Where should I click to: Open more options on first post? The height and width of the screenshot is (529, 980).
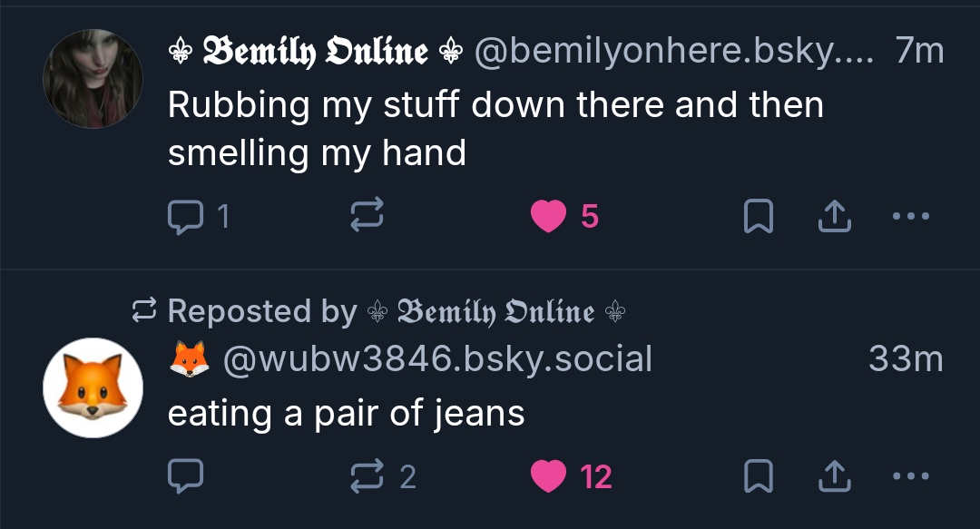tap(911, 216)
